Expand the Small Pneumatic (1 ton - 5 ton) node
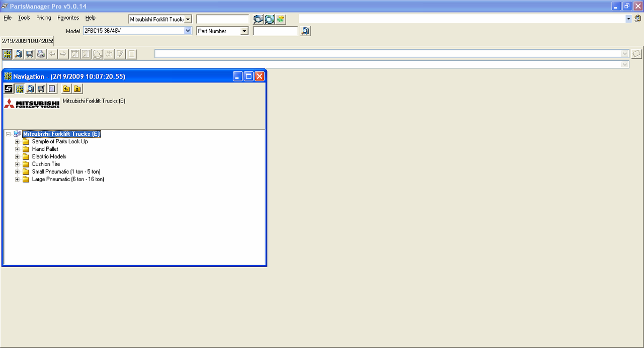This screenshot has height=348, width=644. pyautogui.click(x=17, y=172)
